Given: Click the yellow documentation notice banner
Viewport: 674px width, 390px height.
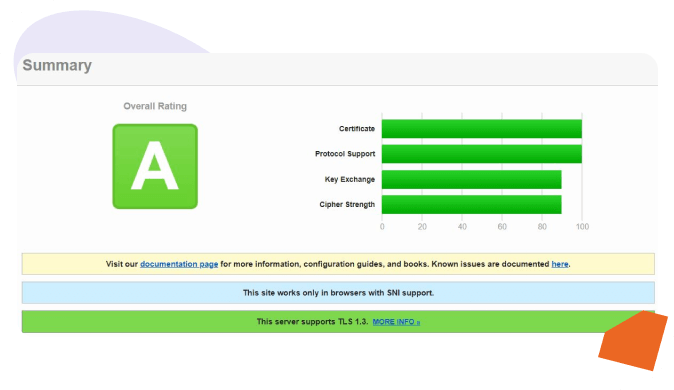Looking at the screenshot, I should click(x=338, y=264).
